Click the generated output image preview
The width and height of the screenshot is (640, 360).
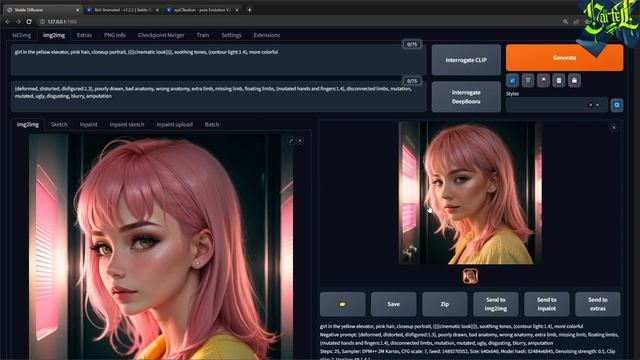[470, 193]
